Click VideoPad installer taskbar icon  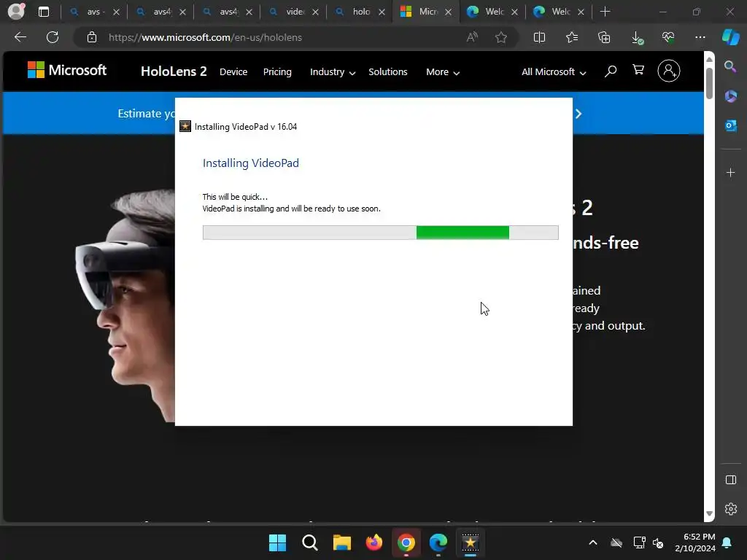coord(471,542)
